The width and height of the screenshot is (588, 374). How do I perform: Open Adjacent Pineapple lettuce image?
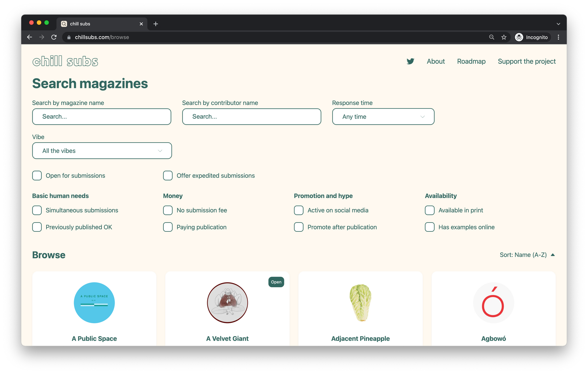360,303
